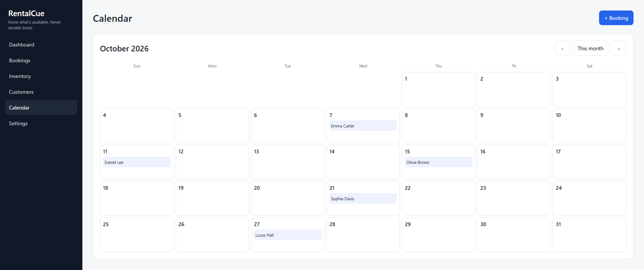644x270 pixels.
Task: Choose the October 17 day cell
Action: pyautogui.click(x=589, y=162)
